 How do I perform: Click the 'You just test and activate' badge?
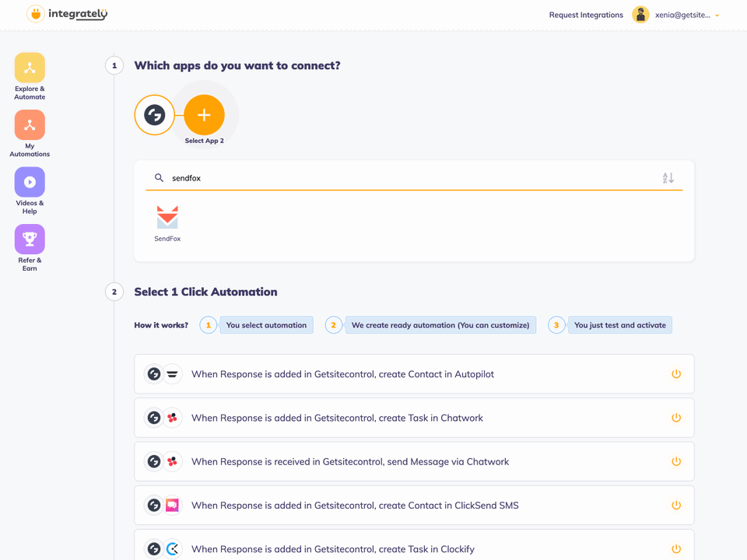click(x=620, y=324)
